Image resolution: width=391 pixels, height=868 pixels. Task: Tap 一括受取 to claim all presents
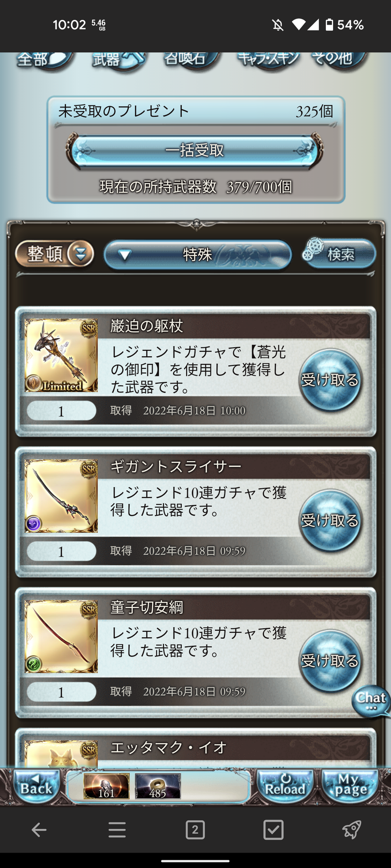[195, 150]
